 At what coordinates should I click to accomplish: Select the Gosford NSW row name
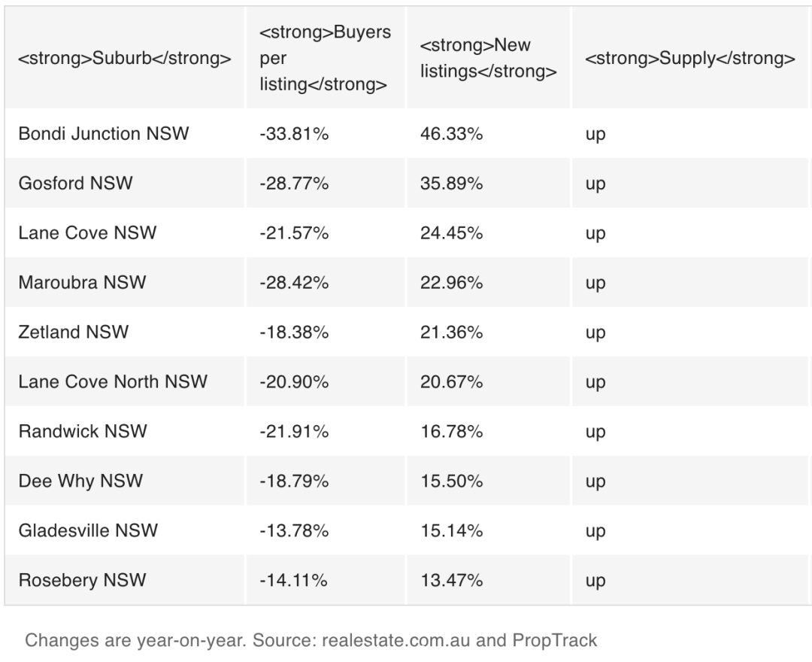coord(76,184)
